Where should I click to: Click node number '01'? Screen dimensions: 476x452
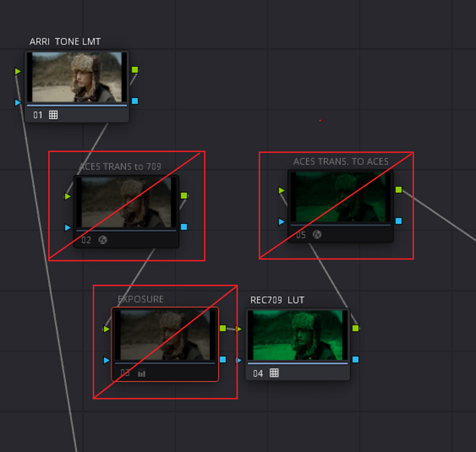point(38,115)
